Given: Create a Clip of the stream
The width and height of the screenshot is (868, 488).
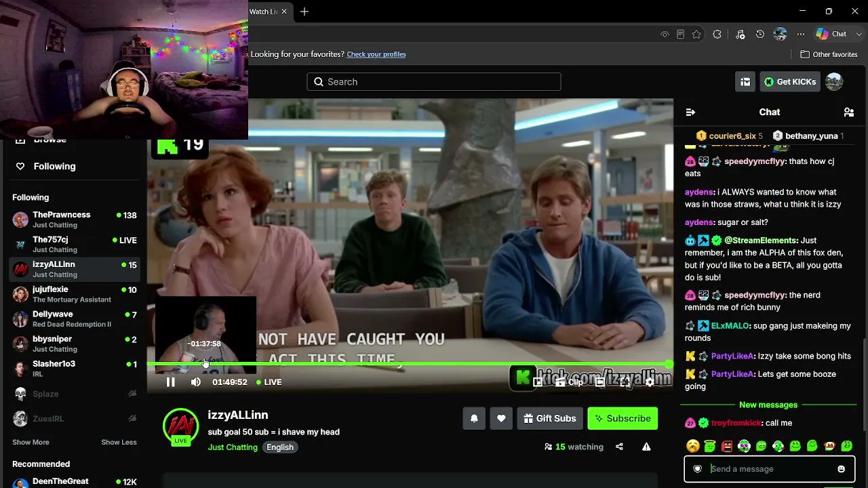Looking at the screenshot, I should 569,382.
